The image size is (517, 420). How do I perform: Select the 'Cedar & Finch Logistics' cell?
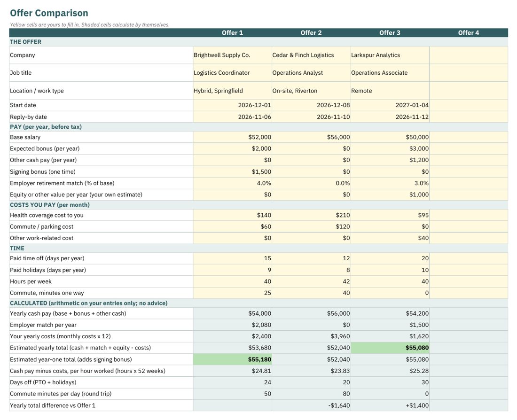point(311,55)
